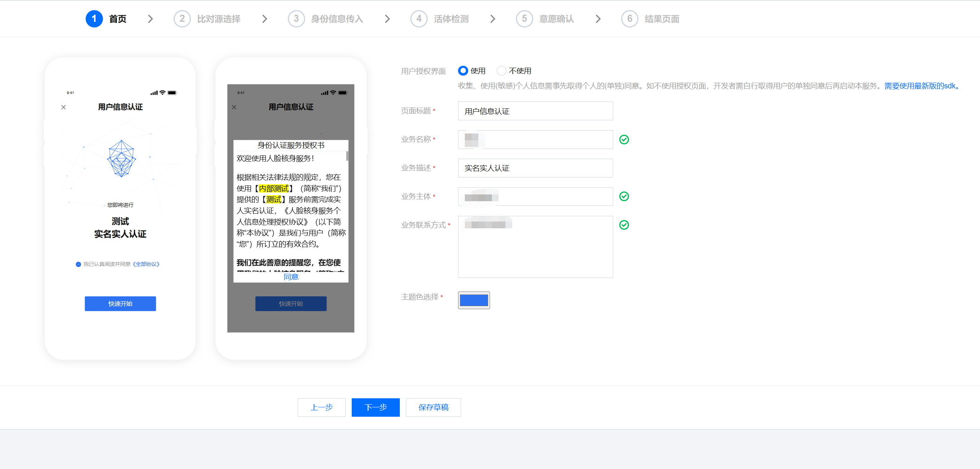
Task: Open the blue 主题色选择 color swatch
Action: (x=473, y=301)
